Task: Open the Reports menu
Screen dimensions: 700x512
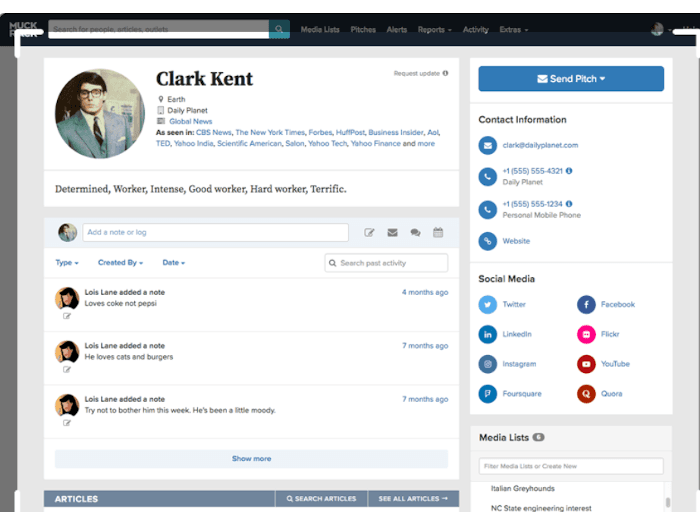Action: click(434, 30)
